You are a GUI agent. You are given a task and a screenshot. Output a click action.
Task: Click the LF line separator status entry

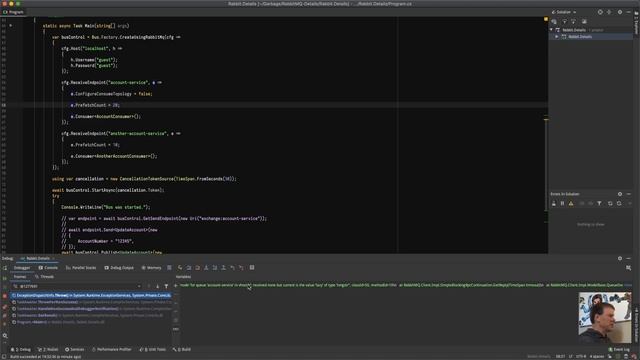pyautogui.click(x=571, y=356)
